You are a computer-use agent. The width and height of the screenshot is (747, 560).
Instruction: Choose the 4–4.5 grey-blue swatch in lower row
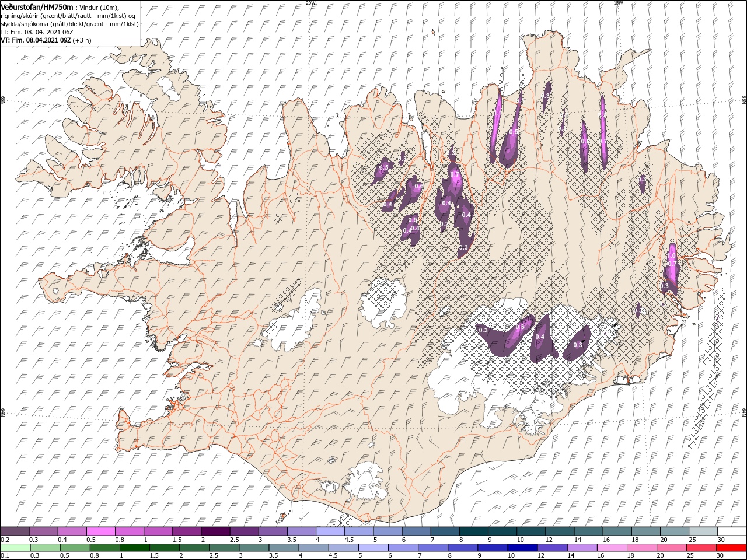[x=314, y=548]
